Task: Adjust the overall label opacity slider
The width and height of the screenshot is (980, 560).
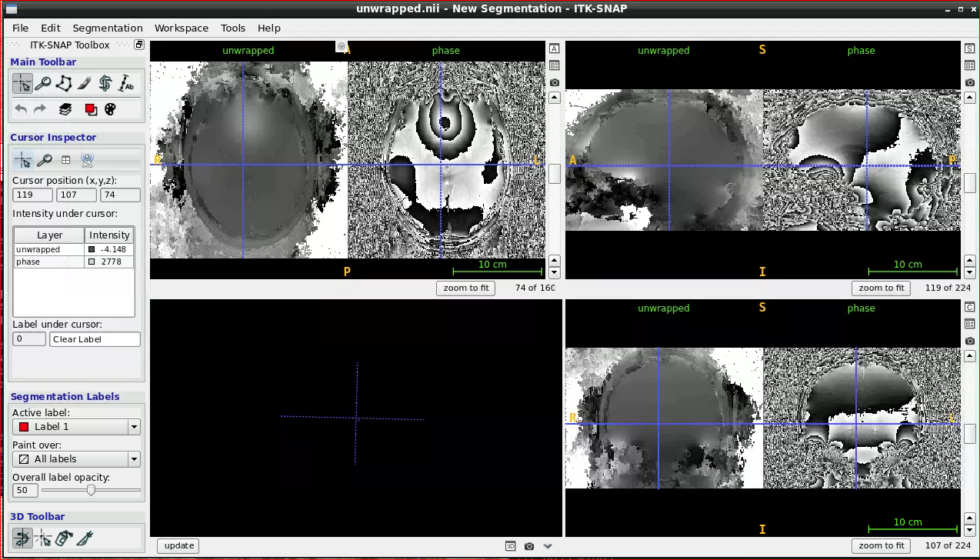Action: click(91, 490)
